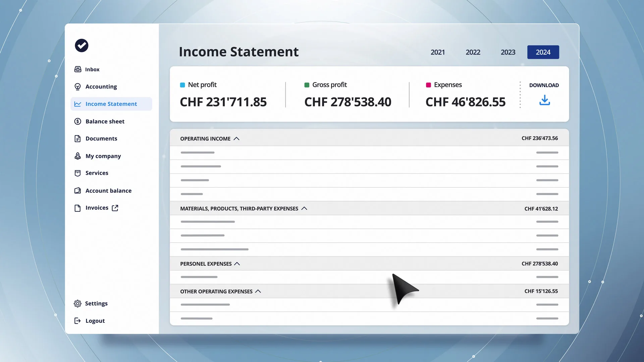Open the Inbox menu item
The height and width of the screenshot is (362, 644).
click(92, 69)
